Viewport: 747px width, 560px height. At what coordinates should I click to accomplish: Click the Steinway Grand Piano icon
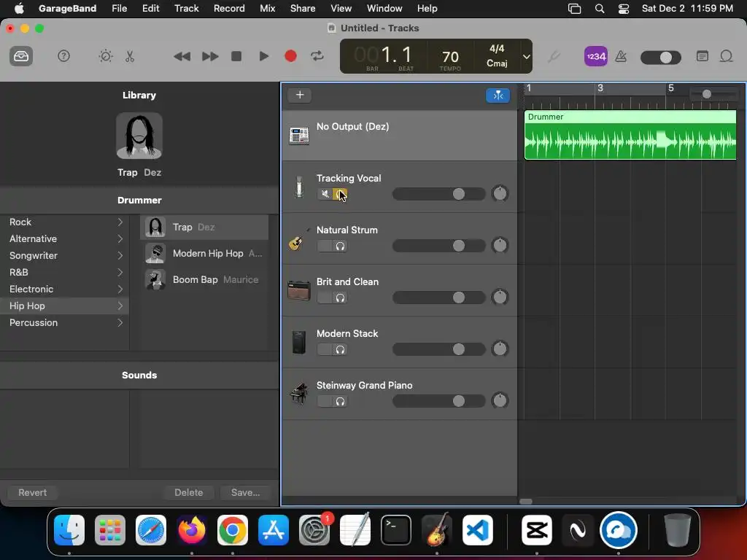point(298,394)
